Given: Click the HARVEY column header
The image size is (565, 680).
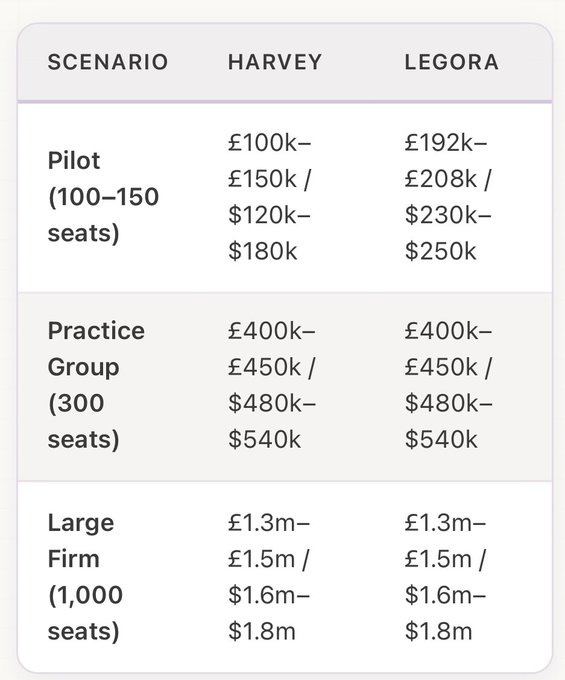Looking at the screenshot, I should (275, 62).
